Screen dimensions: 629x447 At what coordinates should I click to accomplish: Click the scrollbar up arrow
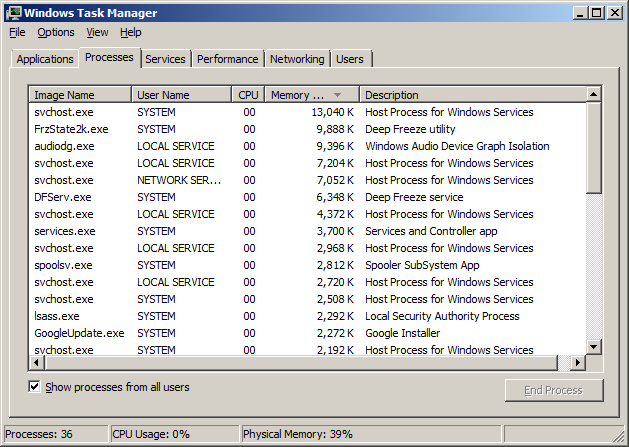click(x=593, y=95)
